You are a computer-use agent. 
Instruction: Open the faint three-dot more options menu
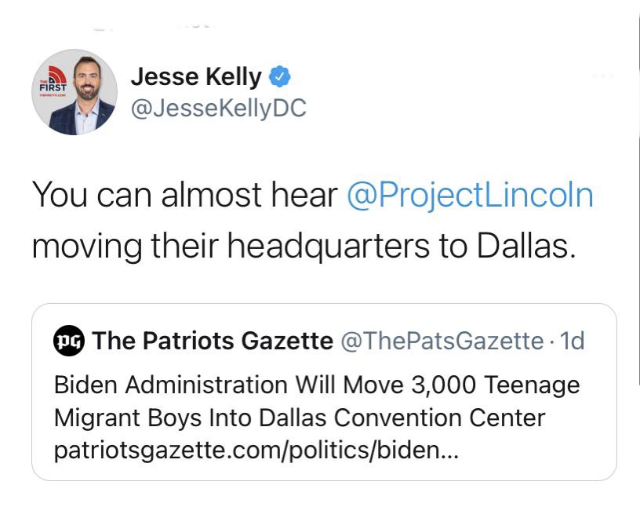point(603,76)
